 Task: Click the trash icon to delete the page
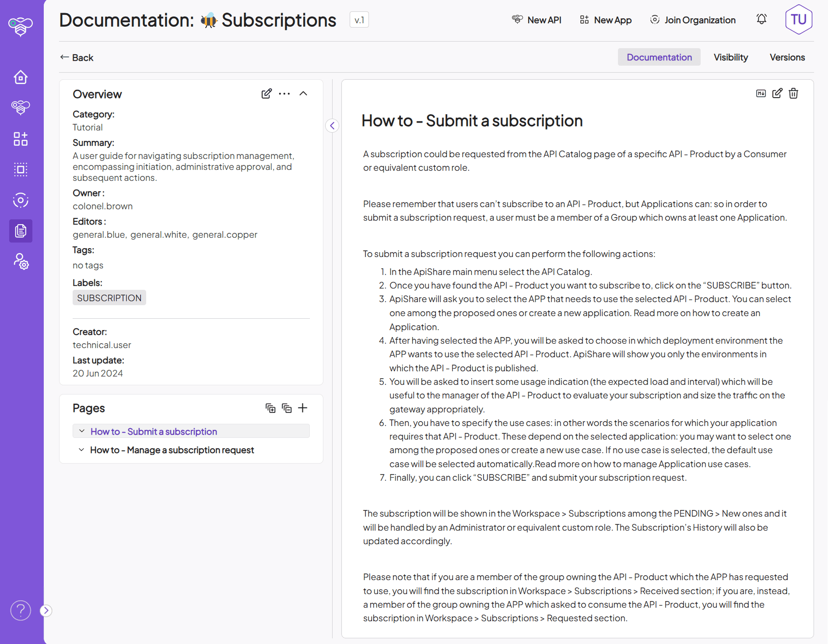793,93
